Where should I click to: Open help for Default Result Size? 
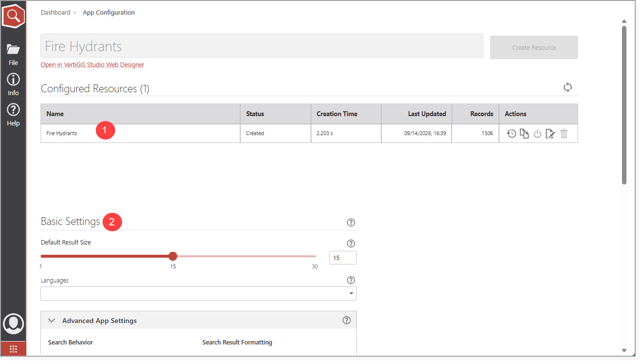(x=351, y=243)
